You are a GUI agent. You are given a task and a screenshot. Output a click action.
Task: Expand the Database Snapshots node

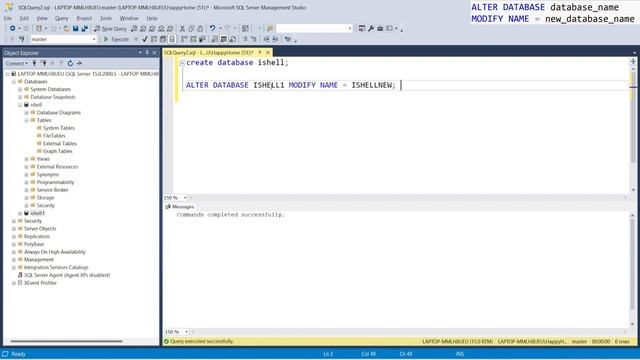(x=20, y=97)
